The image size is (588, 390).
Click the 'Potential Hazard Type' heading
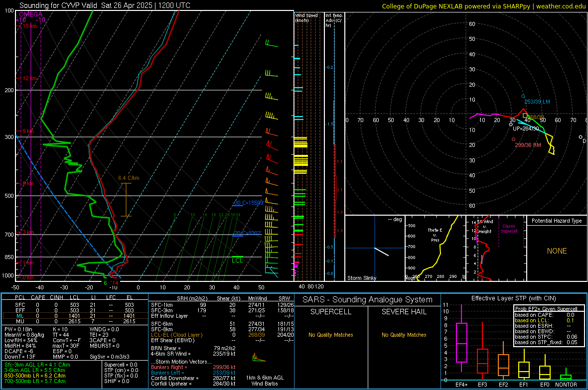pyautogui.click(x=557, y=221)
